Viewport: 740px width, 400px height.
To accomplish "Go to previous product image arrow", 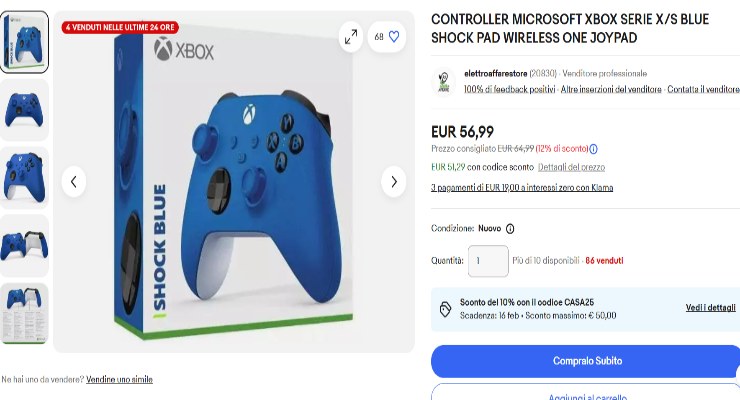I will (x=74, y=182).
